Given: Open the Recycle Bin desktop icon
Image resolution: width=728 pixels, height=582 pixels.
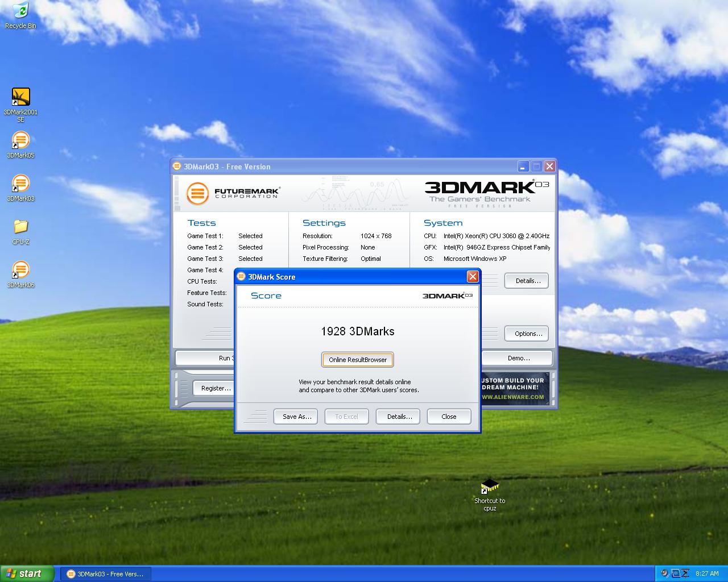Looking at the screenshot, I should (20, 15).
